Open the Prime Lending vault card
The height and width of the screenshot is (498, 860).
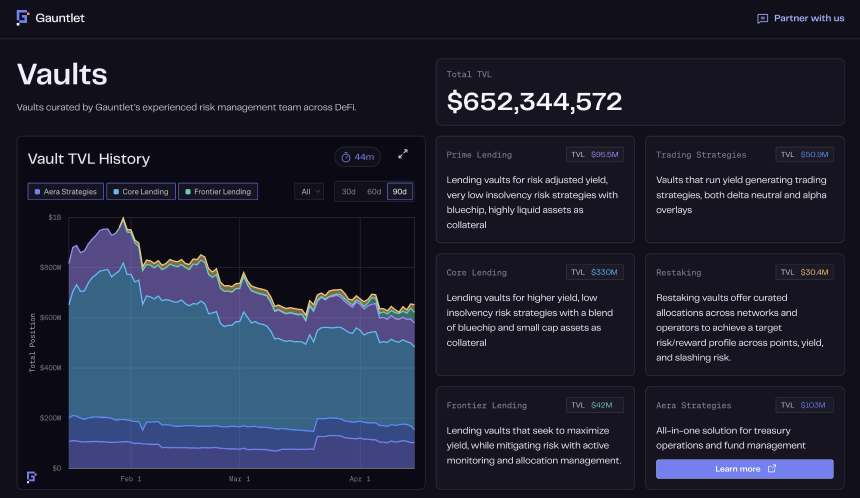(x=535, y=190)
